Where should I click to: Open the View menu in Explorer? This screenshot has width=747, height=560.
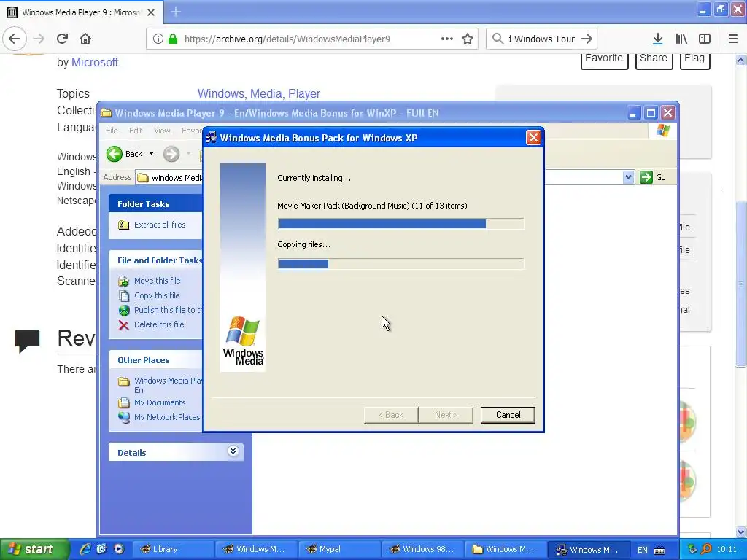(x=162, y=131)
